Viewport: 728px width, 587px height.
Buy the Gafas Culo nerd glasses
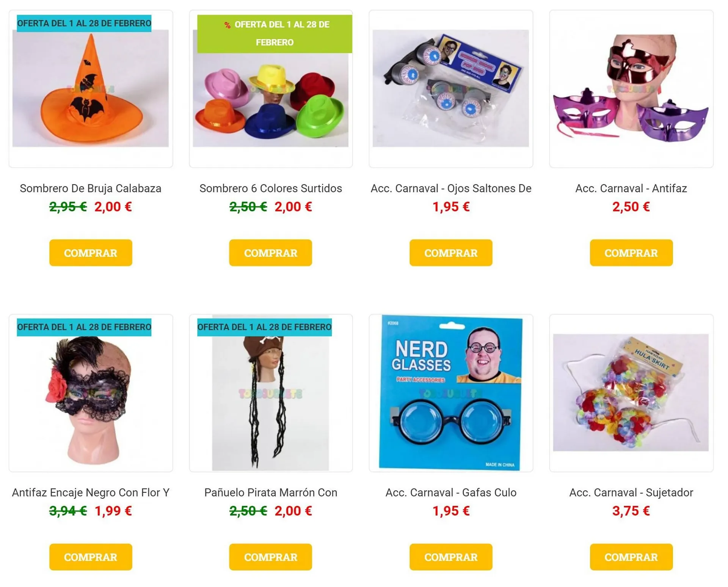(x=451, y=557)
